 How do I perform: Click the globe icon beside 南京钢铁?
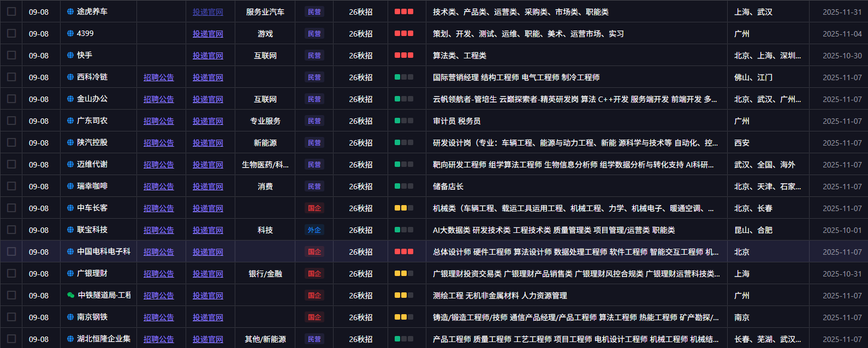point(70,317)
